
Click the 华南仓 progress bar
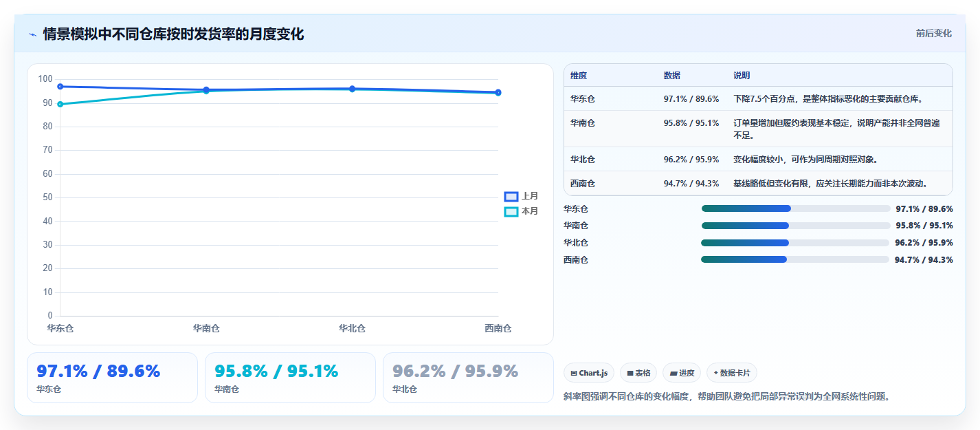(796, 226)
